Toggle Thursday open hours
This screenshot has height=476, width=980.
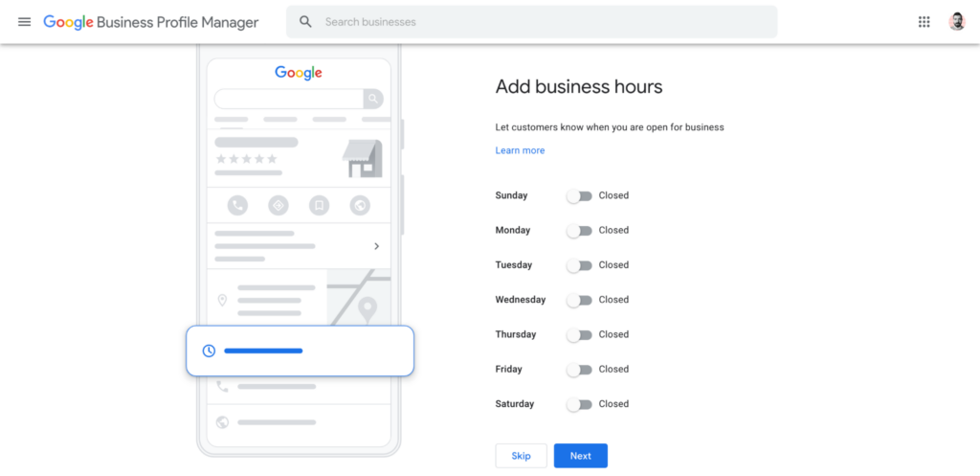[579, 334]
